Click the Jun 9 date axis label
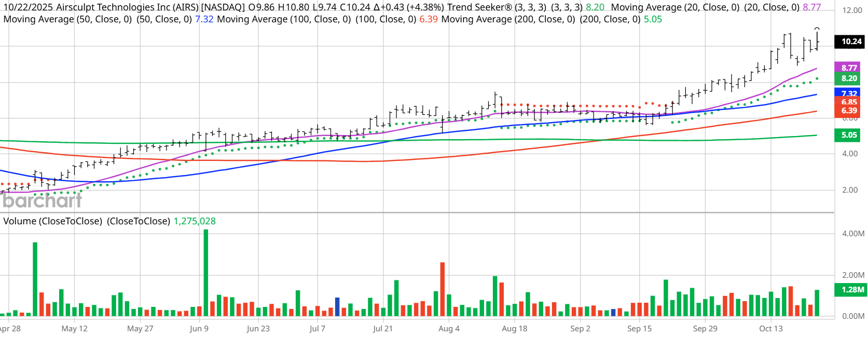The image size is (868, 337). tap(199, 328)
